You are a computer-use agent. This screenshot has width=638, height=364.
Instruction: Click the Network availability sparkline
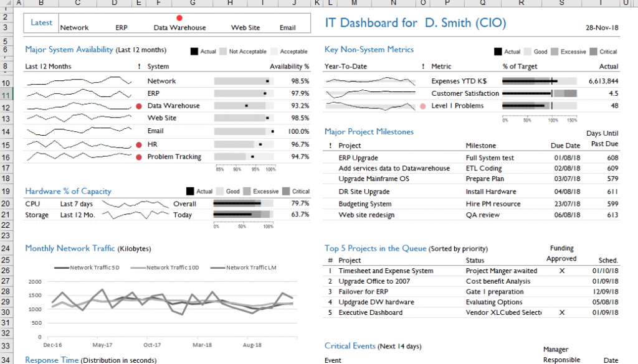[78, 81]
